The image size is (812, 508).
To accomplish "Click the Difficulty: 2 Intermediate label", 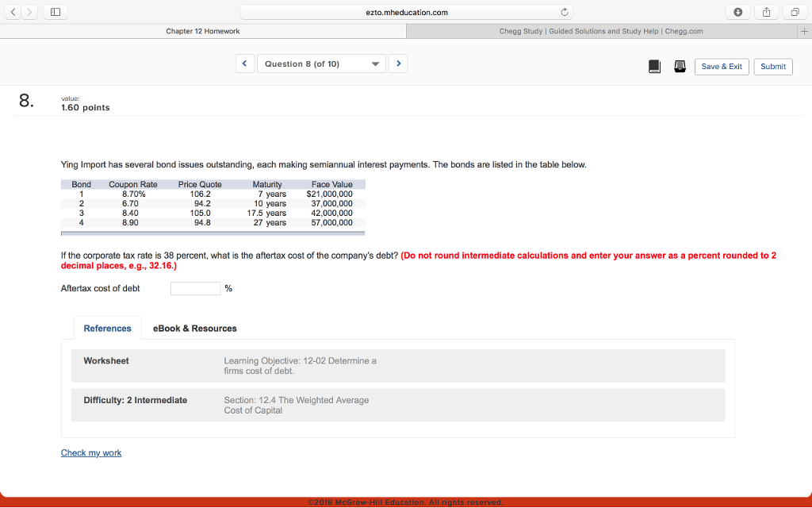I will (135, 400).
